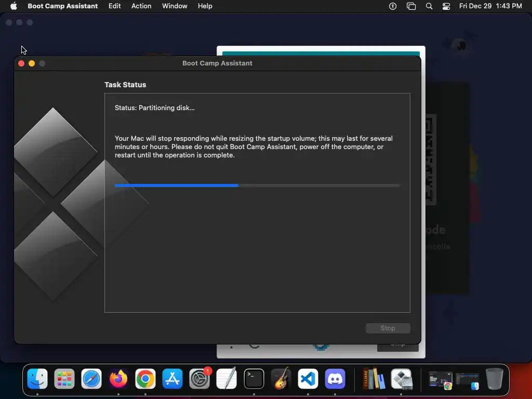Click the Accessibility icon in menu bar
The image size is (532, 399).
point(393,6)
